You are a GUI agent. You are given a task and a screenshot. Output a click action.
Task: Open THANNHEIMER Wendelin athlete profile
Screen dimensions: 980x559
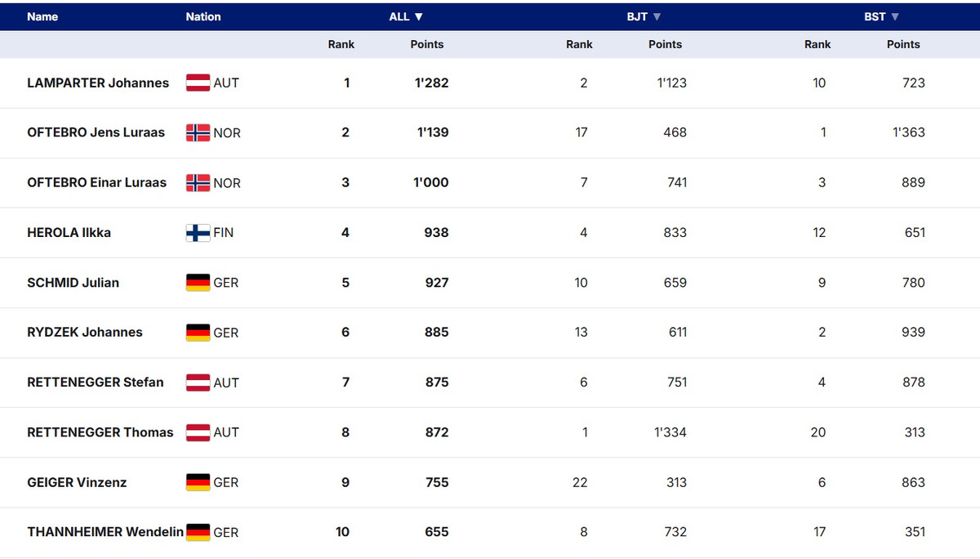coord(105,532)
